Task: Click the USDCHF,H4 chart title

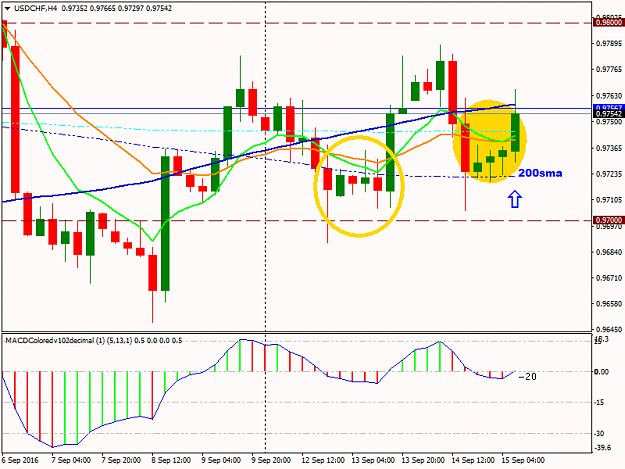Action: coord(36,8)
